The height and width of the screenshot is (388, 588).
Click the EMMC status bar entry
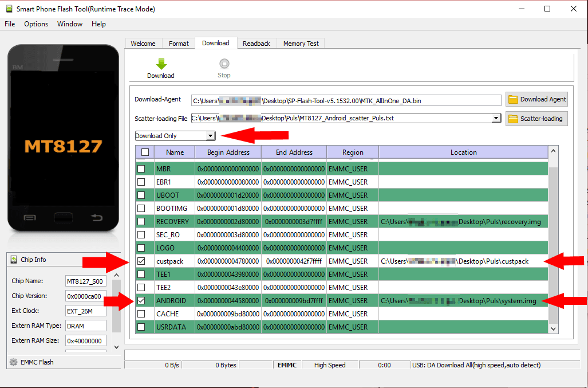click(287, 365)
